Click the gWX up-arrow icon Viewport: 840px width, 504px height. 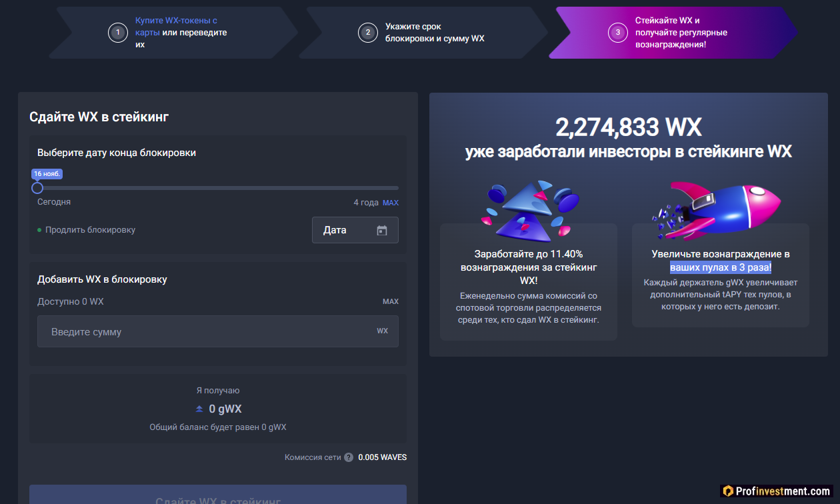point(199,409)
